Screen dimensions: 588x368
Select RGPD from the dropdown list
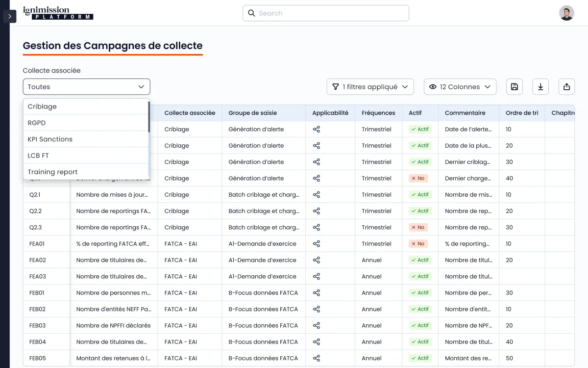tap(37, 123)
